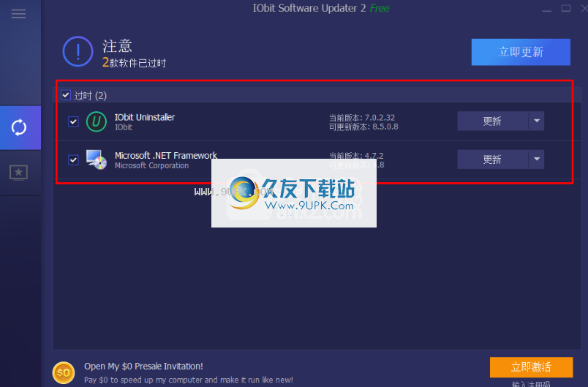The height and width of the screenshot is (387, 588).
Task: Click the 当前版本: 7.0.2.32 text
Action: (x=362, y=117)
